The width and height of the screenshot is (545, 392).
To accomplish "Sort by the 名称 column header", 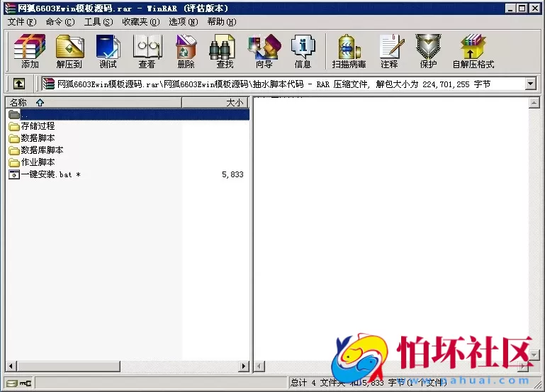I will click(x=94, y=103).
